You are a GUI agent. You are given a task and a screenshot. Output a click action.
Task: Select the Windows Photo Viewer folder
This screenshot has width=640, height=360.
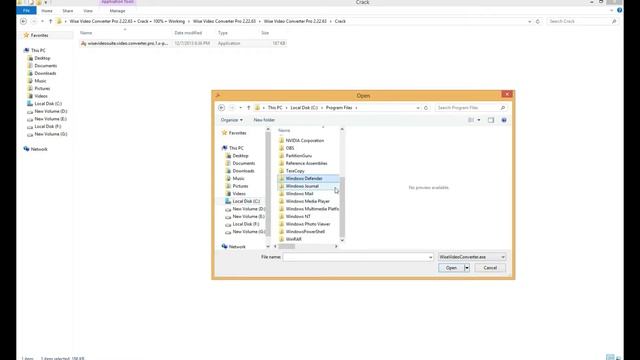tap(308, 224)
